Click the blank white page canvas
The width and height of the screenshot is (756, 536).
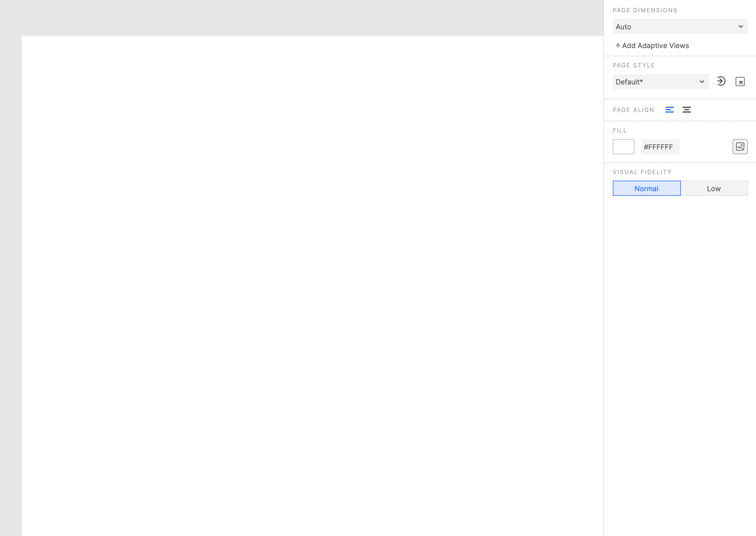313,286
